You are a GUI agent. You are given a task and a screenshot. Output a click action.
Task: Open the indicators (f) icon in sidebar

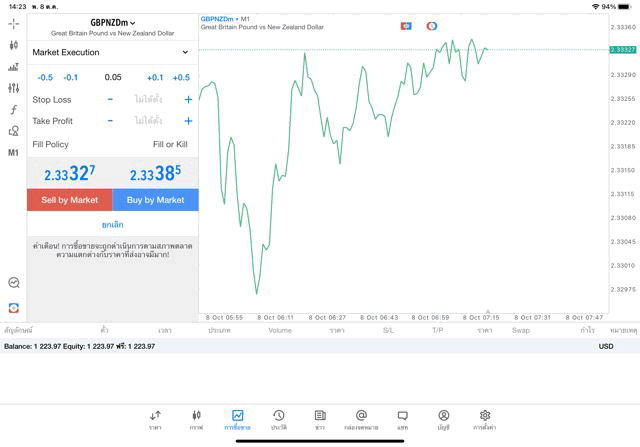13,110
